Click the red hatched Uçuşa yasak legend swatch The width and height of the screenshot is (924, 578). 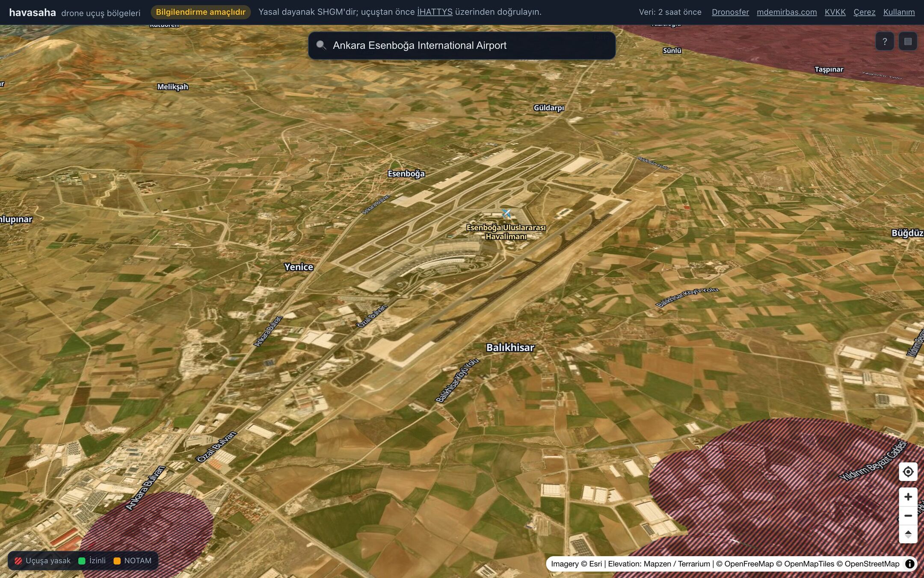18,561
